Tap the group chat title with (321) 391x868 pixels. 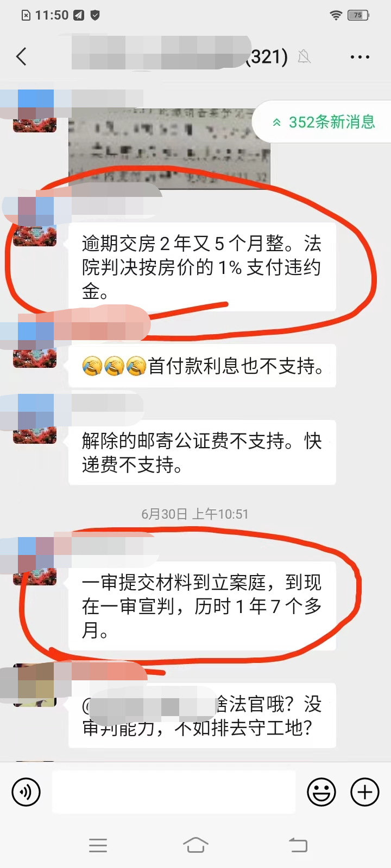point(179,56)
